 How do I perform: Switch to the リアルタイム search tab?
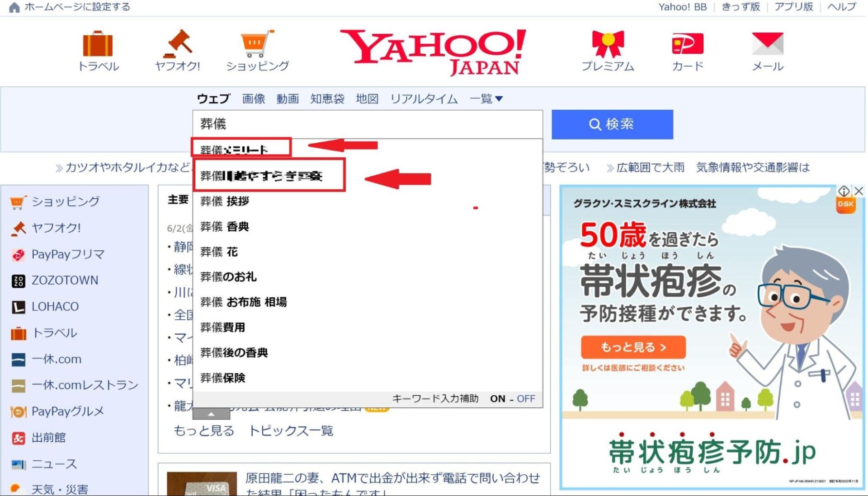(424, 98)
